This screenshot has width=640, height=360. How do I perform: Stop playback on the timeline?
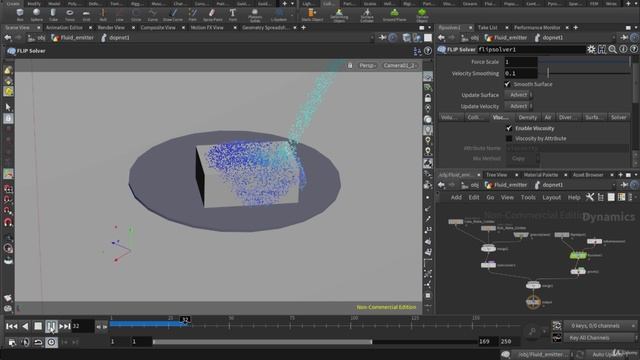tap(38, 326)
